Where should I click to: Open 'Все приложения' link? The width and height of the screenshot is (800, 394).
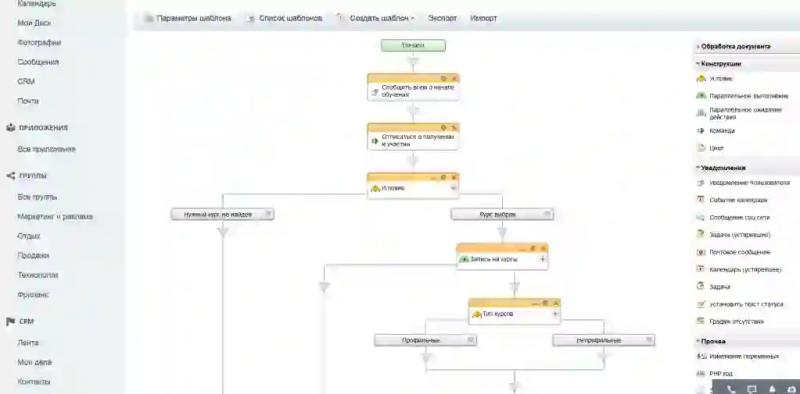[46, 150]
